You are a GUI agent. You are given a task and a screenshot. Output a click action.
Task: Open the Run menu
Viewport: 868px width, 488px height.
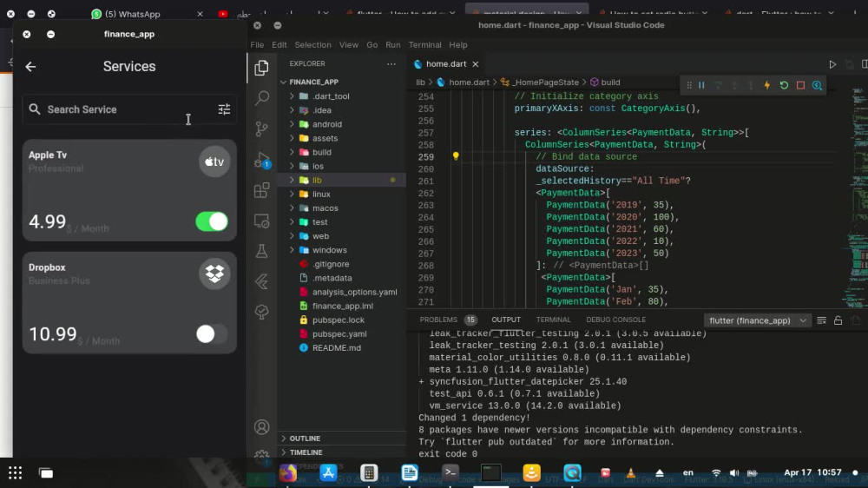393,45
